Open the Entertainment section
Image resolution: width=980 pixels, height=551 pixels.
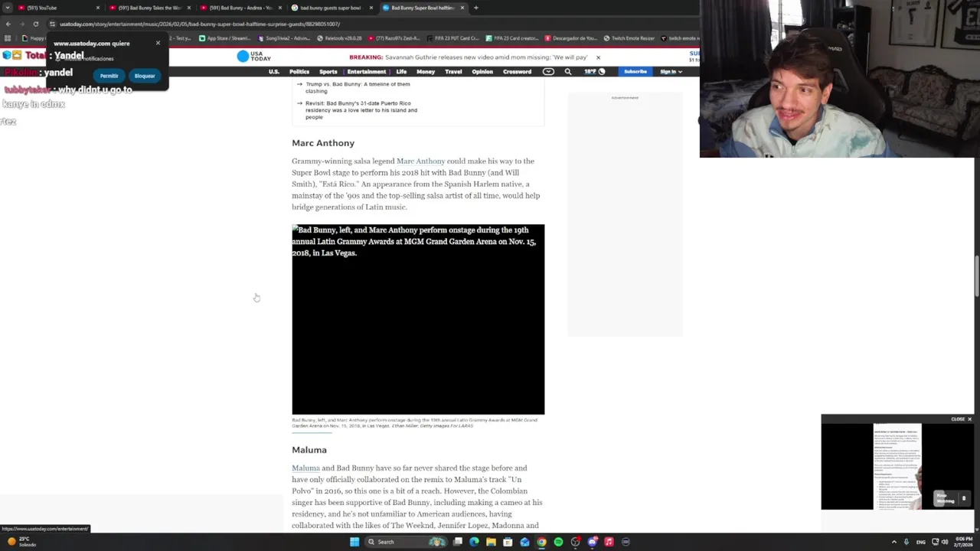point(367,72)
